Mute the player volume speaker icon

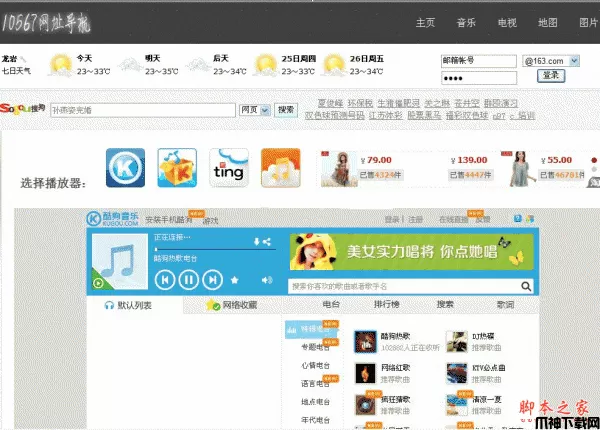[x=267, y=280]
